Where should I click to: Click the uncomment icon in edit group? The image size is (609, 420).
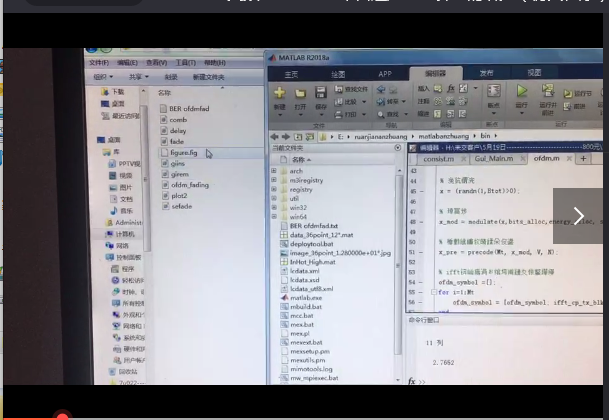[451, 101]
